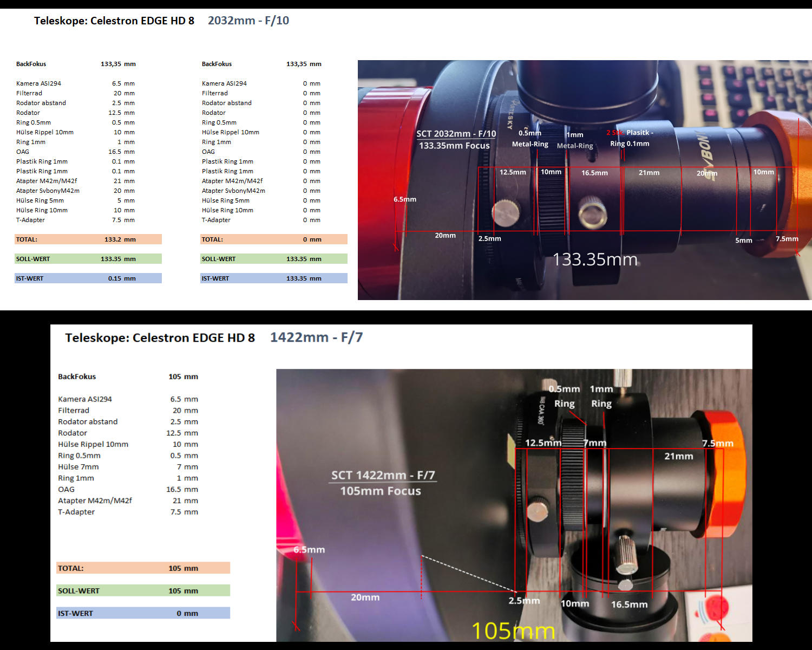Select the "BackFokus" label with value 105 mm
812x650 pixels.
77,376
